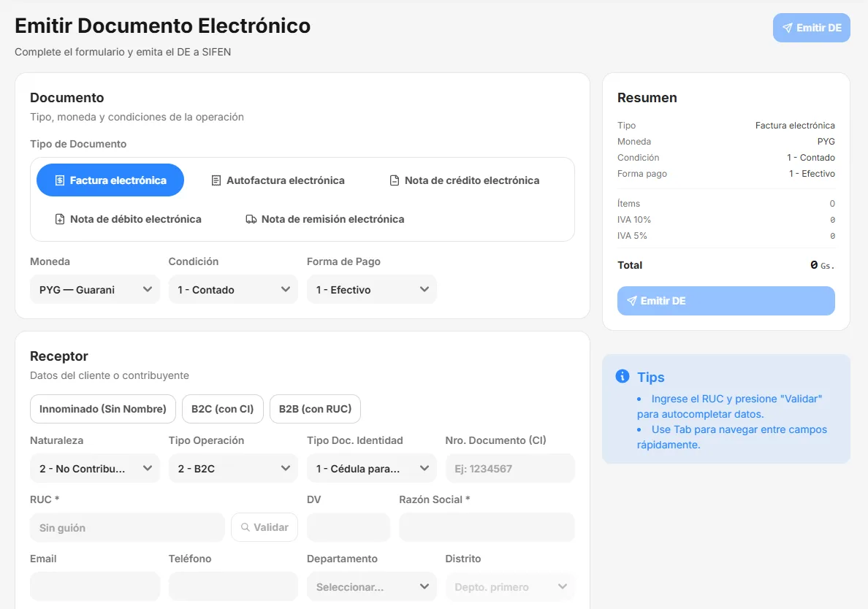
Task: Open the Naturaleza dropdown
Action: pos(95,469)
